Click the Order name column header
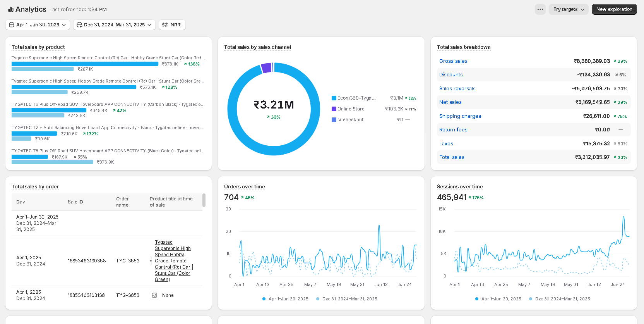 pyautogui.click(x=122, y=202)
